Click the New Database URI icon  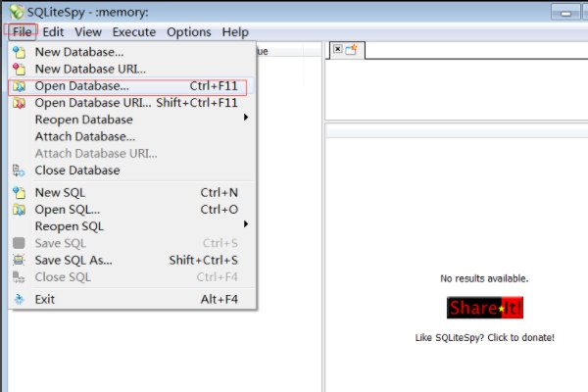[19, 69]
